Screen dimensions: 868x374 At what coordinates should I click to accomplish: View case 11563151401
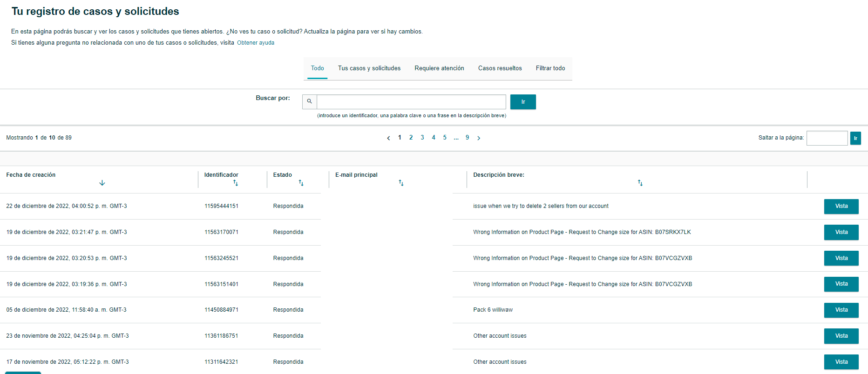[841, 284]
